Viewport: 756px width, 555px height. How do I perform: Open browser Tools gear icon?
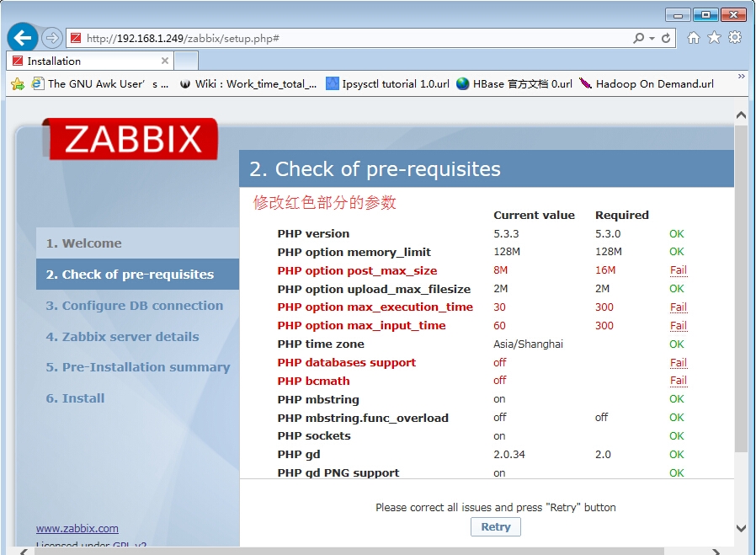[735, 37]
